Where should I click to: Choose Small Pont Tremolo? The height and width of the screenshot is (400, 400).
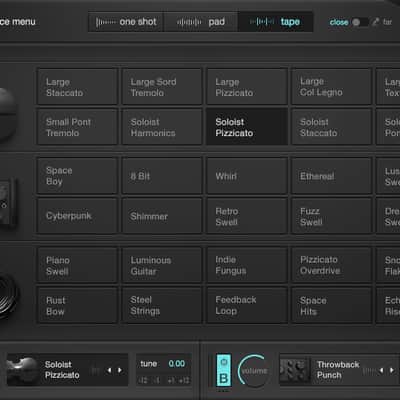[77, 127]
